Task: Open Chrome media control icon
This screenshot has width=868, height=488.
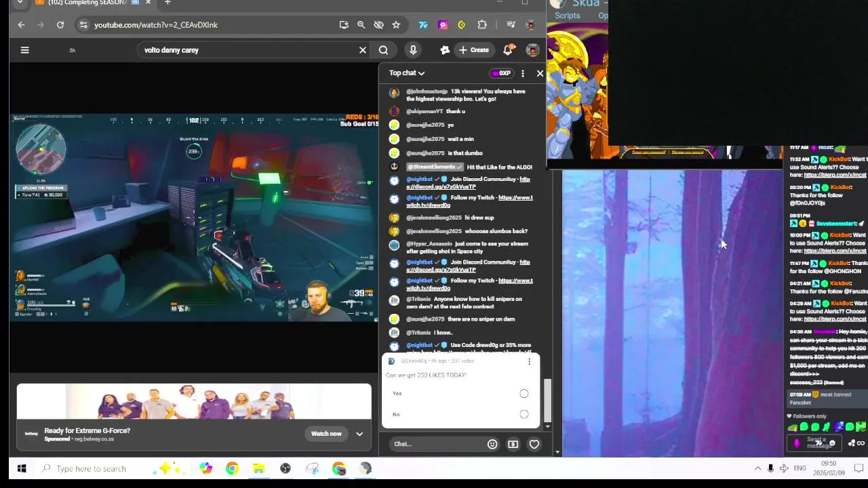Action: [512, 25]
